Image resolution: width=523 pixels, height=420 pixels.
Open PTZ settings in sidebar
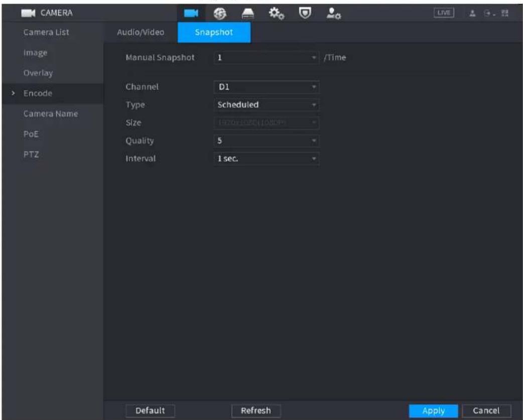[x=31, y=155]
